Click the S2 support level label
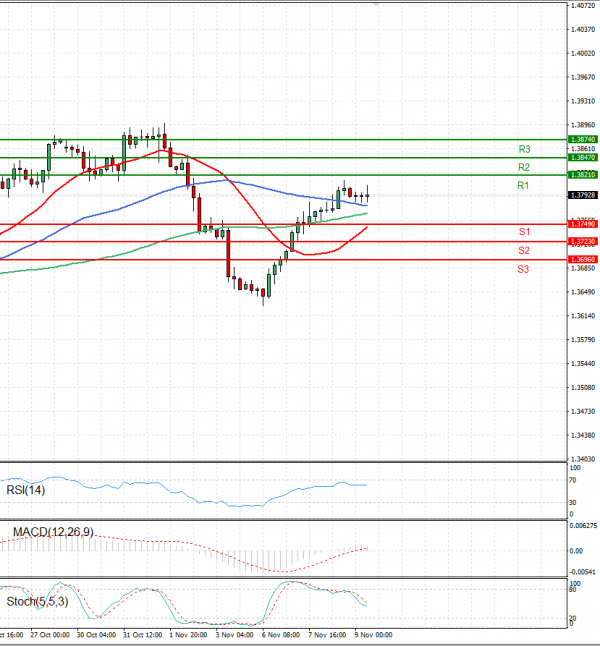Image resolution: width=600 pixels, height=646 pixels. click(524, 250)
